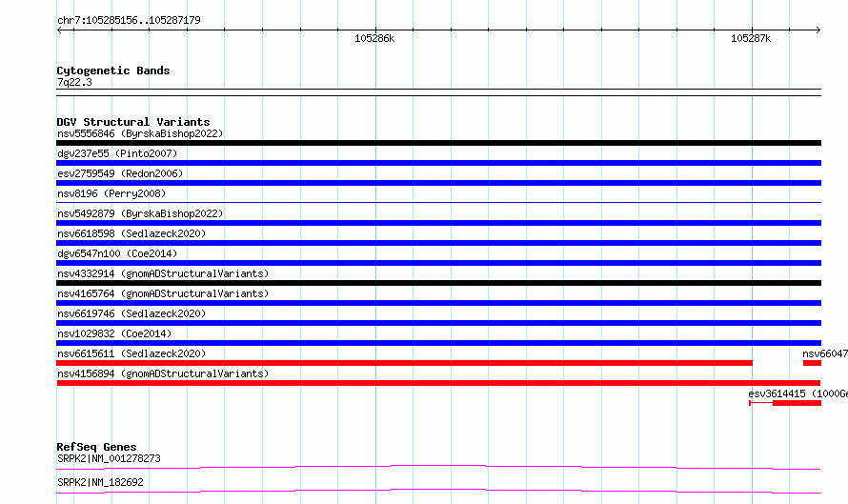The width and height of the screenshot is (848, 504).
Task: Click the 105286k ruler label
Action: pyautogui.click(x=374, y=38)
